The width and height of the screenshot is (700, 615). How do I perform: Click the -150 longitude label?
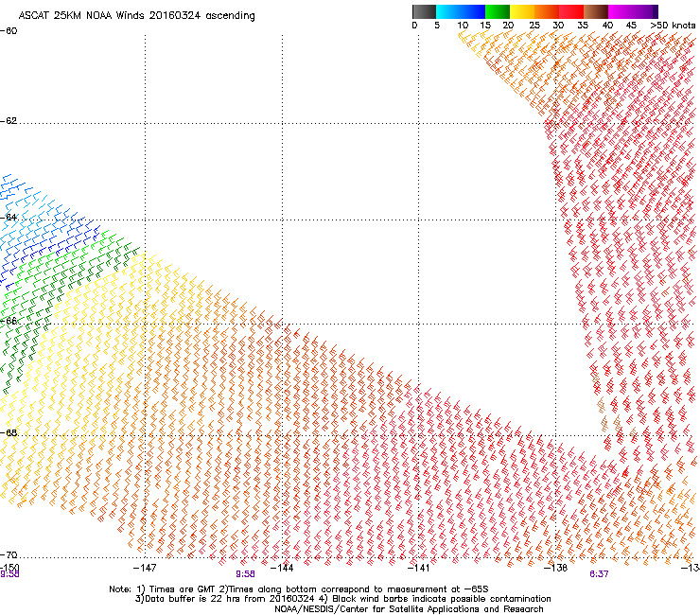point(9,567)
